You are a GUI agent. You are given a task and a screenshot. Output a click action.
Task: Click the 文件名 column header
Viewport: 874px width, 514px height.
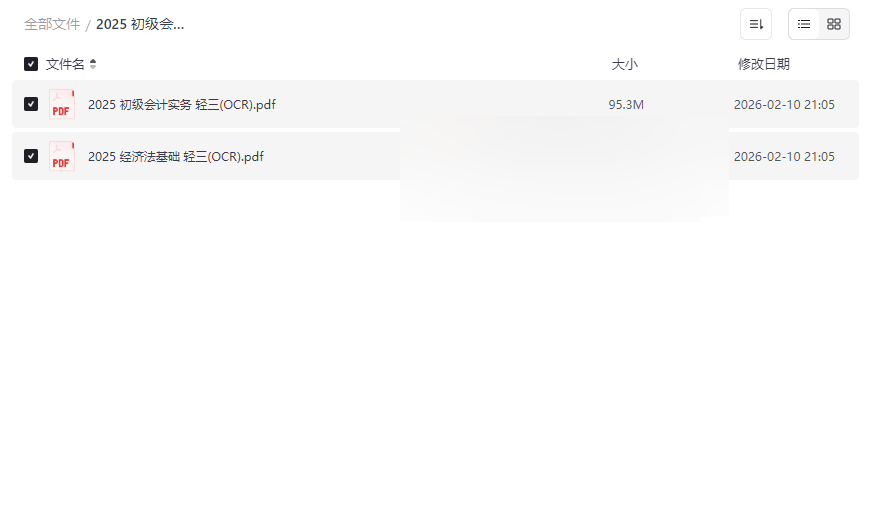click(65, 64)
